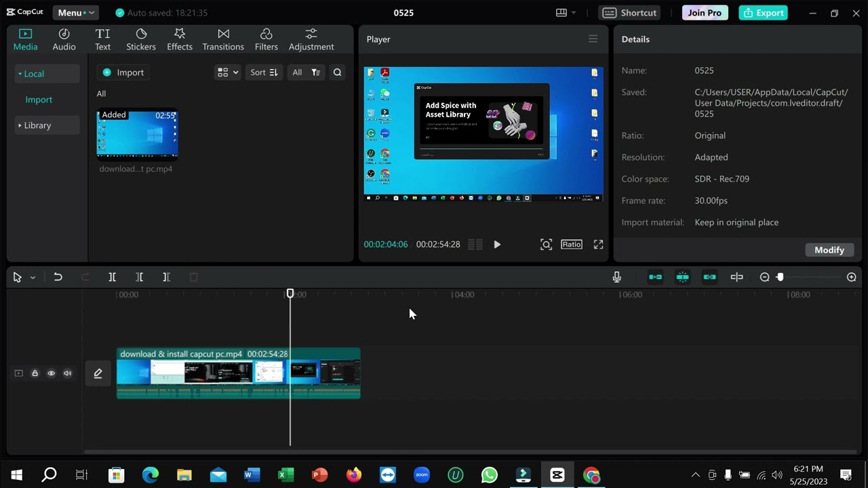Toggle clip linkage
This screenshot has height=488, width=868.
(x=709, y=277)
